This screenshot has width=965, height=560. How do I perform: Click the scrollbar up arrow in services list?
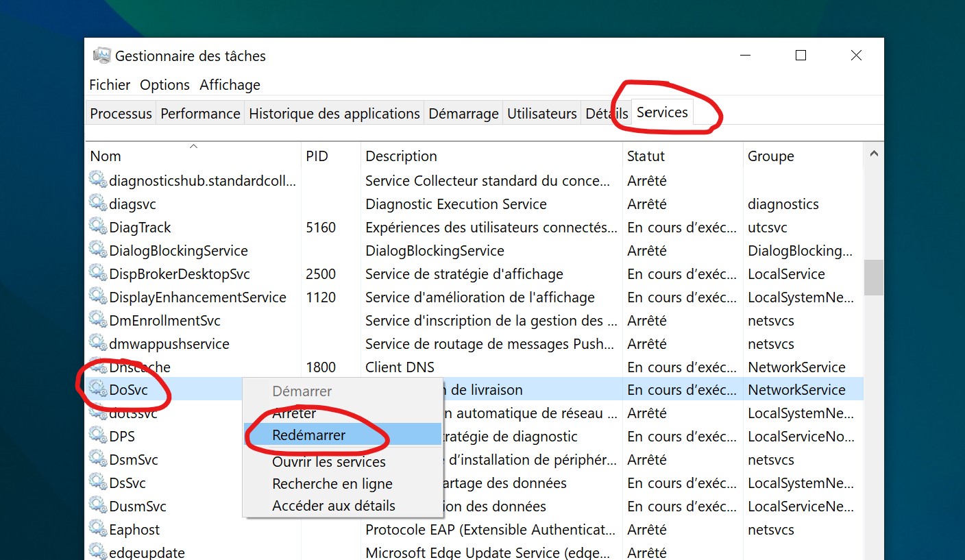(873, 154)
